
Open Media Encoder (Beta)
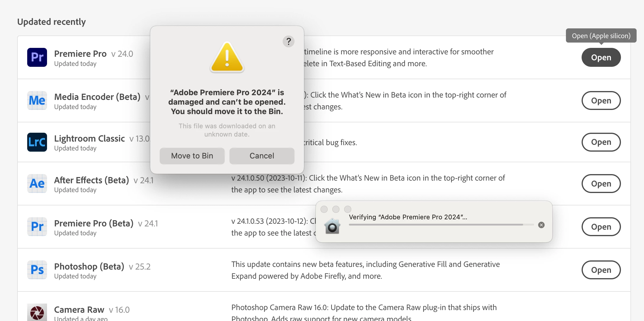(x=601, y=100)
